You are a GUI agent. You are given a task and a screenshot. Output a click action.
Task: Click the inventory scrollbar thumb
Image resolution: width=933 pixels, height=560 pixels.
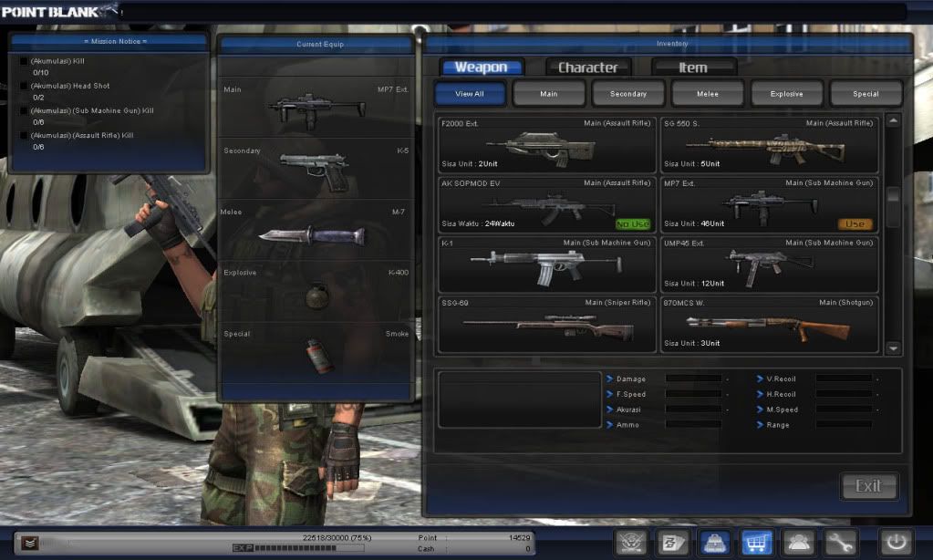tap(893, 207)
